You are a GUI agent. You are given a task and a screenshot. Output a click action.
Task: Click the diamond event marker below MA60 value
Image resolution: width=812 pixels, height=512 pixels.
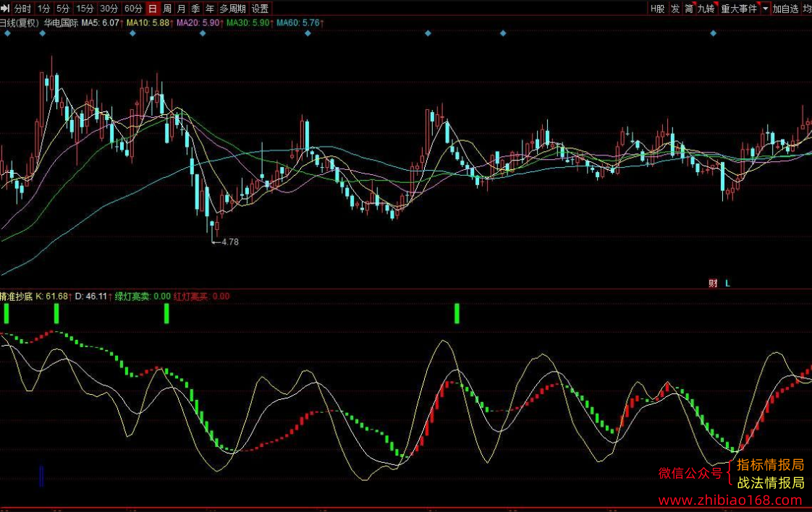(308, 33)
